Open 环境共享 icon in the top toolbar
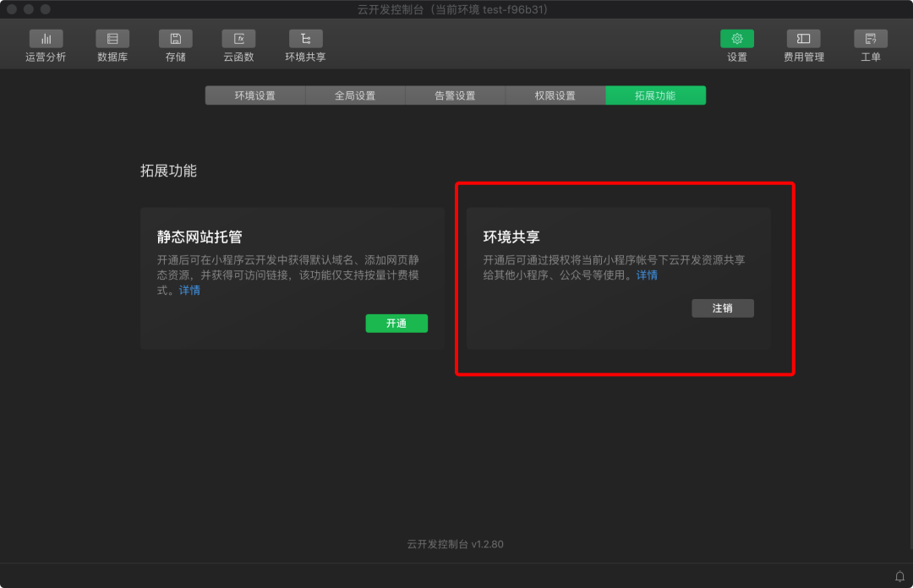913x588 pixels. 305,39
